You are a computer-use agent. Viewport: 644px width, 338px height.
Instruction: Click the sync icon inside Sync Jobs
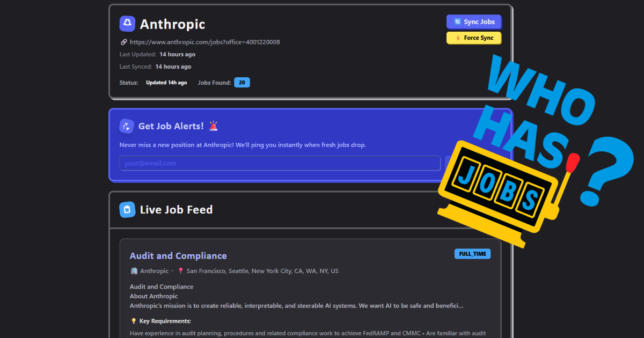point(457,22)
